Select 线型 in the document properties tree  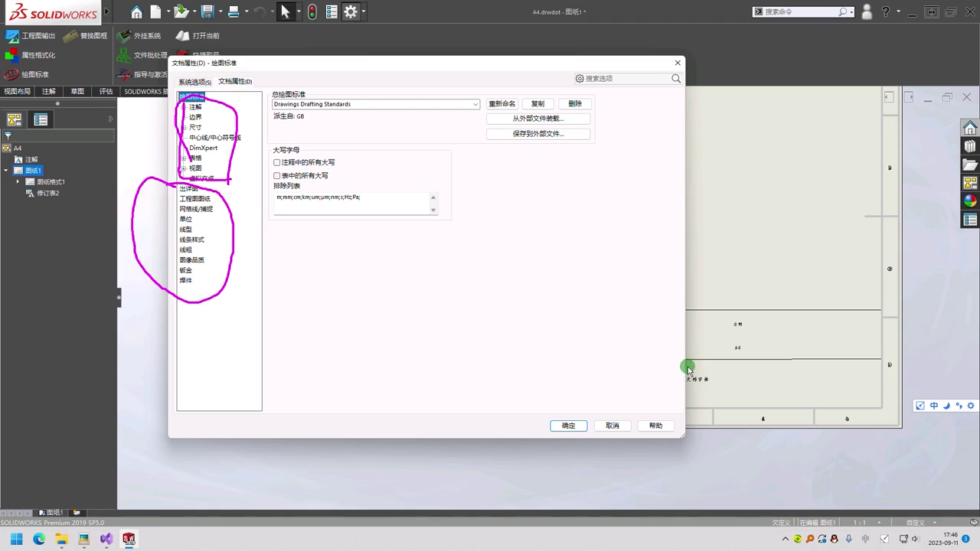[x=186, y=230]
